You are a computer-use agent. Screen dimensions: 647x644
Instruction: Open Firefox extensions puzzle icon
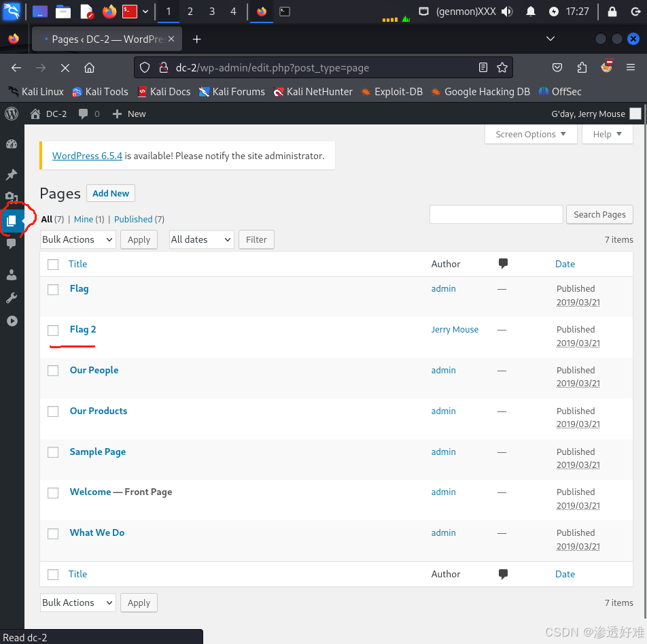(x=582, y=67)
